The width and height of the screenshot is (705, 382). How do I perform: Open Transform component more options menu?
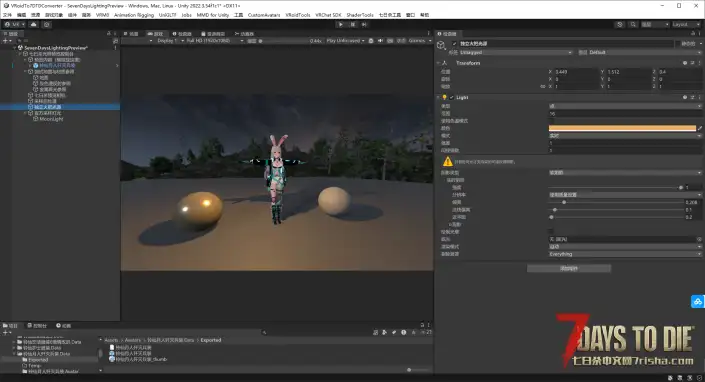point(700,63)
